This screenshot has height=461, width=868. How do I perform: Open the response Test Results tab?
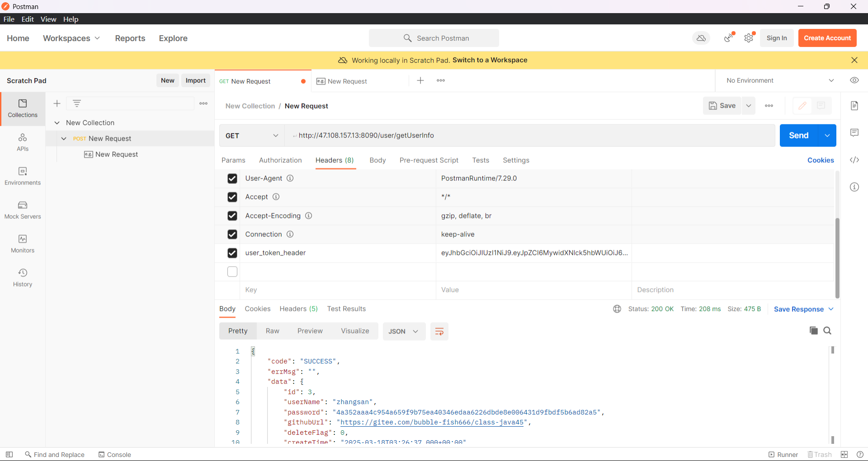pyautogui.click(x=346, y=309)
